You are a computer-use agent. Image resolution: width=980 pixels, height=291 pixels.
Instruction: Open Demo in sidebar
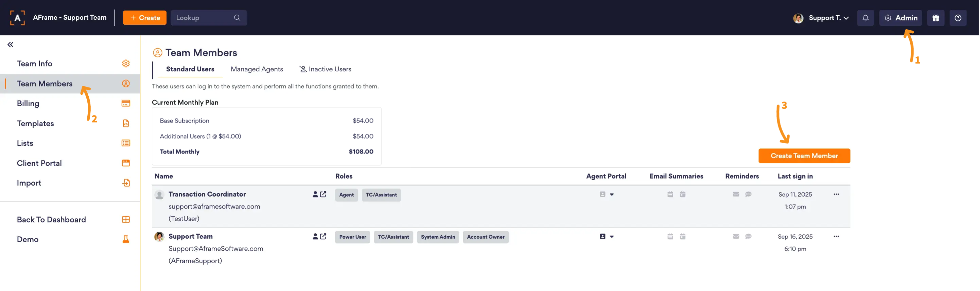point(70,239)
